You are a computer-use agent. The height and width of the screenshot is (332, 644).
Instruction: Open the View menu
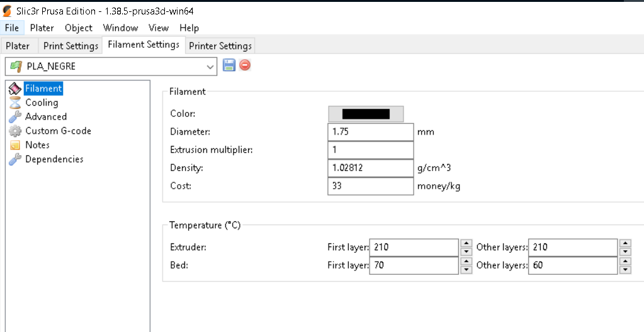159,28
